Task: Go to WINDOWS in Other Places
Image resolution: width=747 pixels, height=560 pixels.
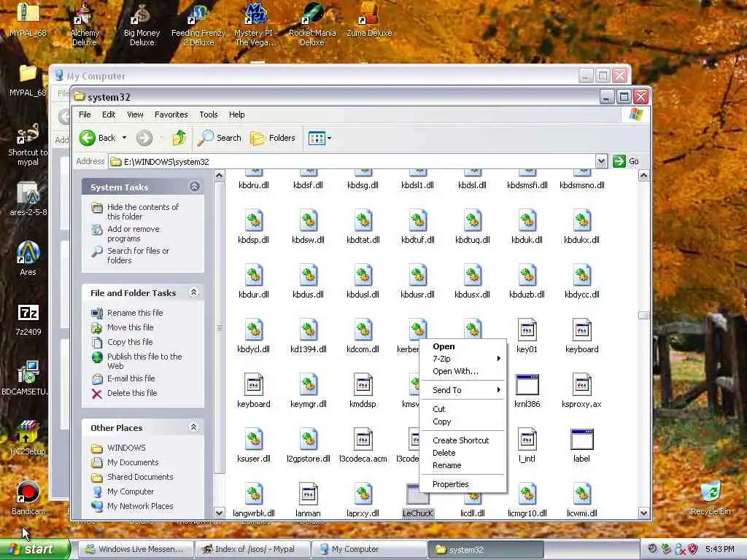Action: 126,448
